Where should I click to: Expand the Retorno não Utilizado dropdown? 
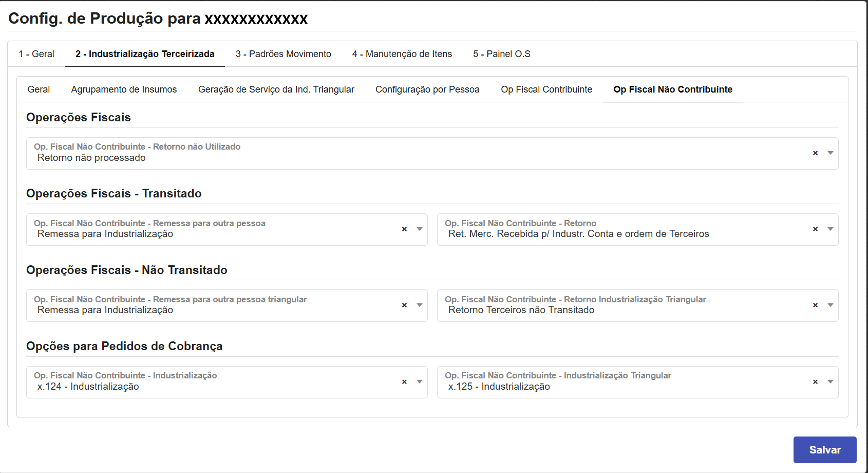pos(830,153)
